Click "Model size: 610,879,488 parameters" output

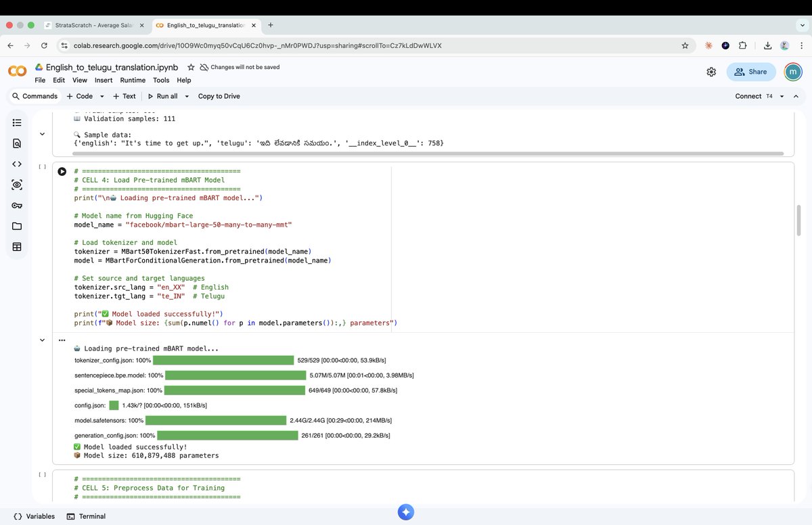(151, 455)
